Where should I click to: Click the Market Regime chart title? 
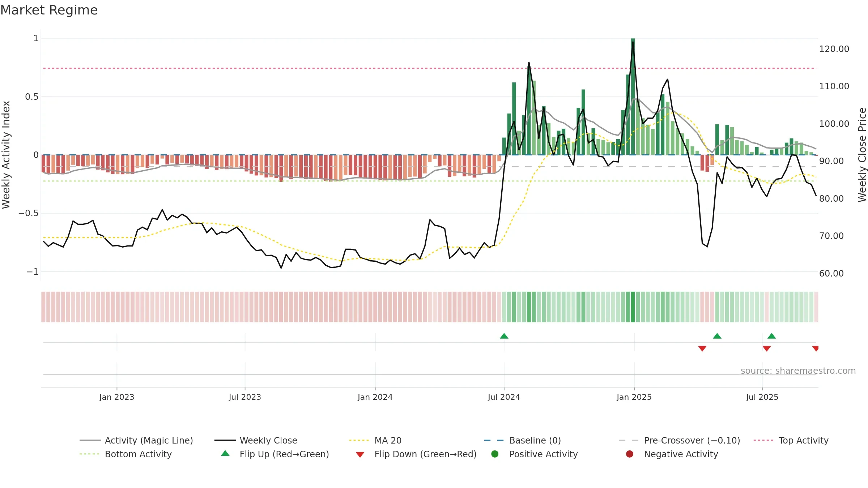(x=49, y=10)
